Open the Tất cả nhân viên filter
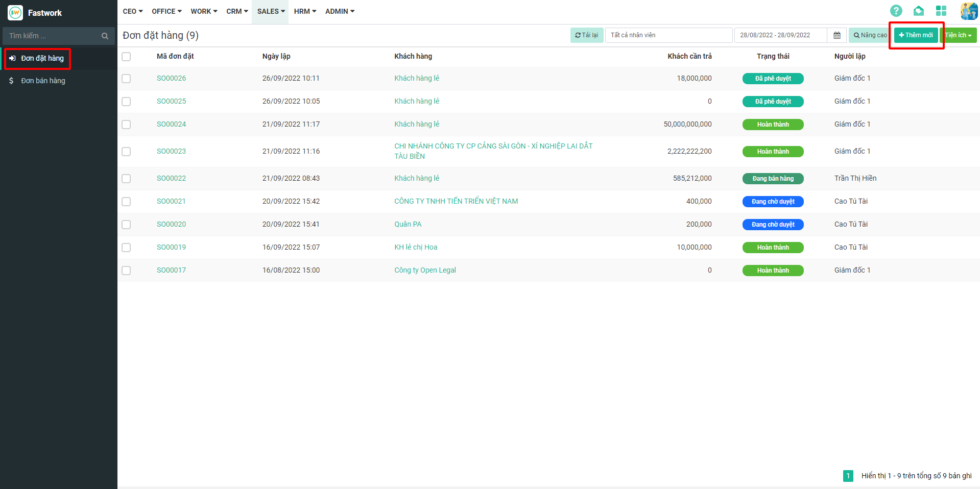Screen dimensions: 980x489 [668, 35]
